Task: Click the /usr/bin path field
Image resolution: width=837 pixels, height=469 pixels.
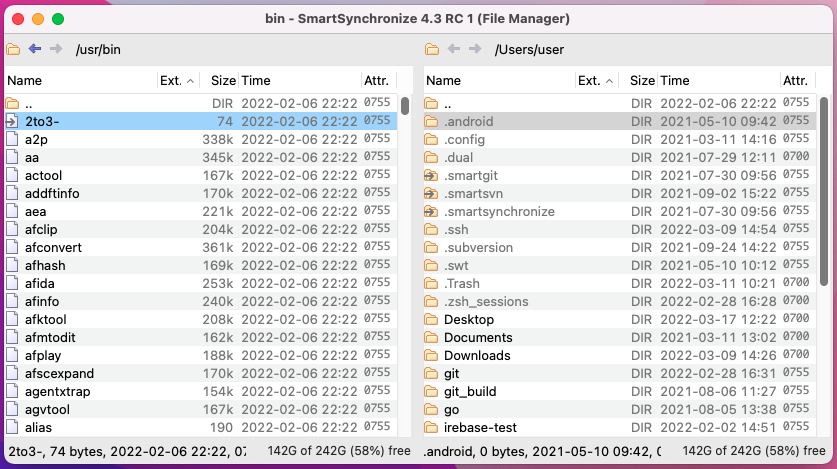Action: (98, 50)
